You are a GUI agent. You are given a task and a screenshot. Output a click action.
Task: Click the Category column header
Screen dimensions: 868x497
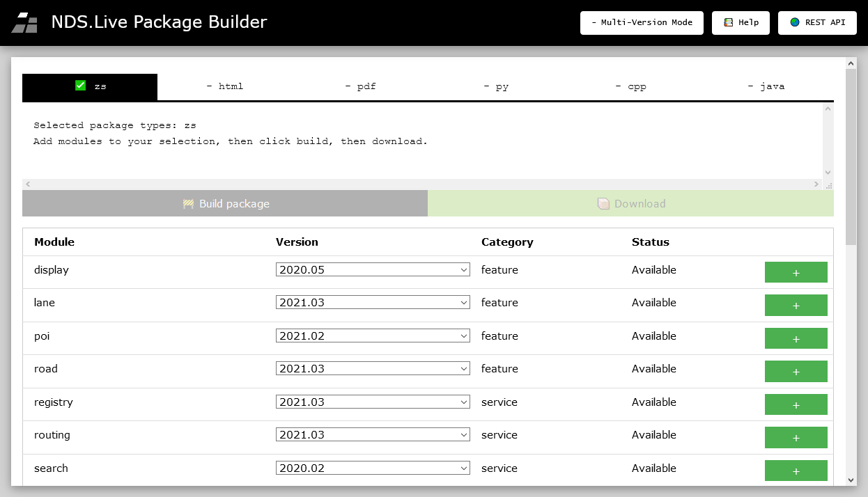507,242
